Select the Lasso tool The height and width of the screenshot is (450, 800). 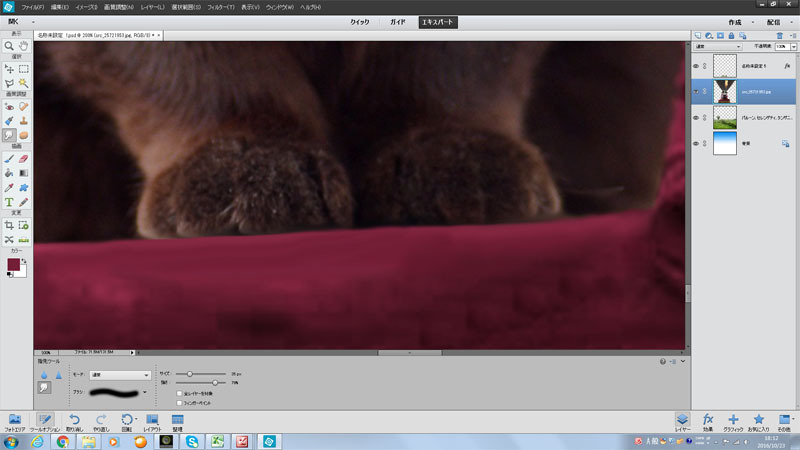(9, 83)
